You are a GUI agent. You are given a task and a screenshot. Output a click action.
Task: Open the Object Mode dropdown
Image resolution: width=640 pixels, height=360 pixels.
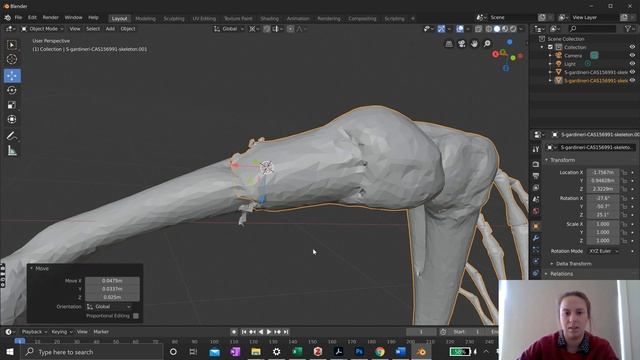click(42, 29)
